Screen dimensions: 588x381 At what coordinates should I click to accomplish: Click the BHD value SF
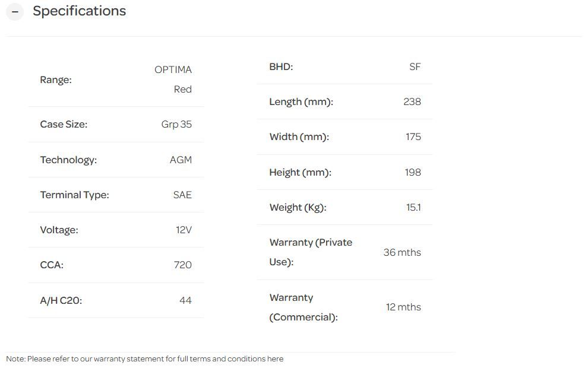(x=415, y=66)
